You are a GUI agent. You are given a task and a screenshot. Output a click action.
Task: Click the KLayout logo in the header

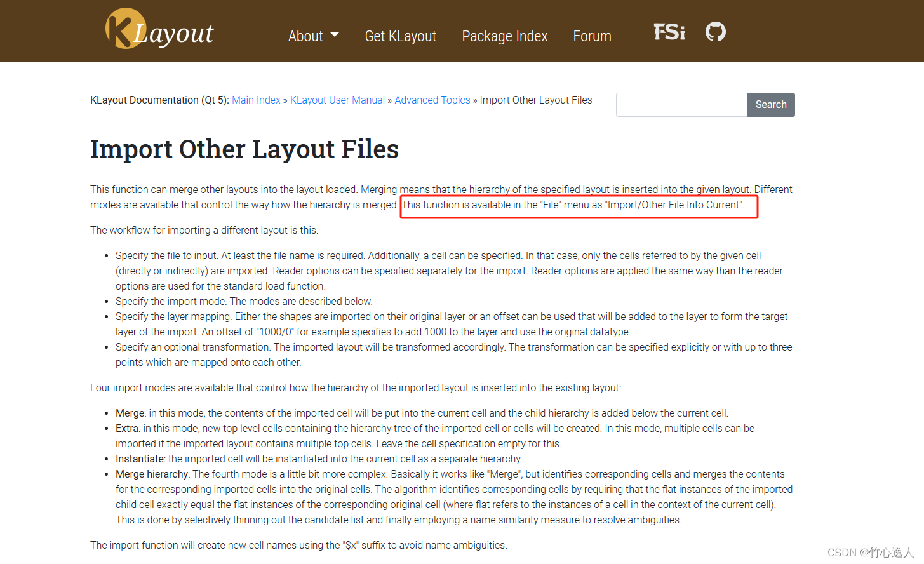pos(159,29)
